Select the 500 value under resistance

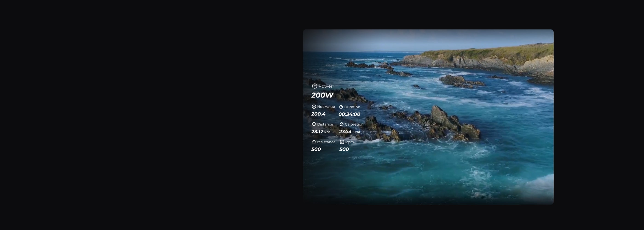[316, 149]
